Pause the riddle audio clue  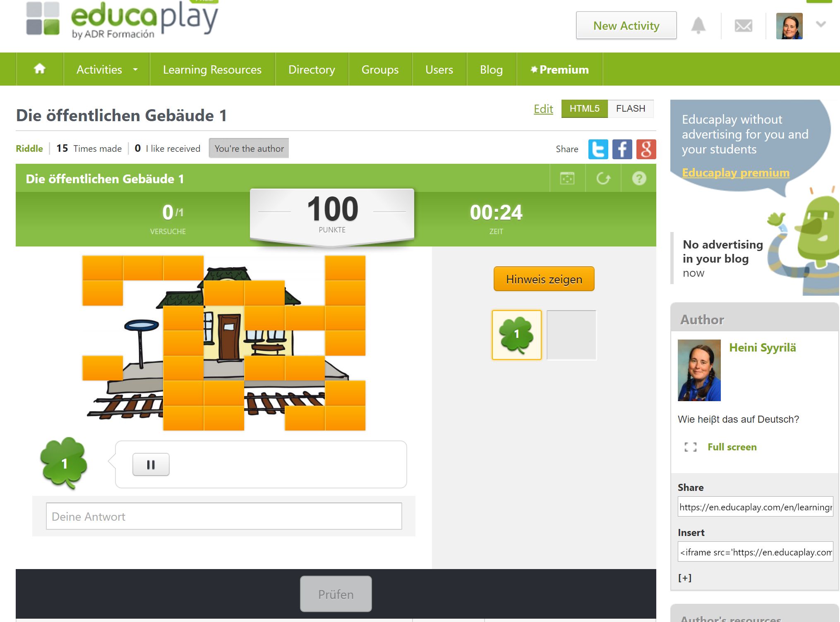point(151,465)
